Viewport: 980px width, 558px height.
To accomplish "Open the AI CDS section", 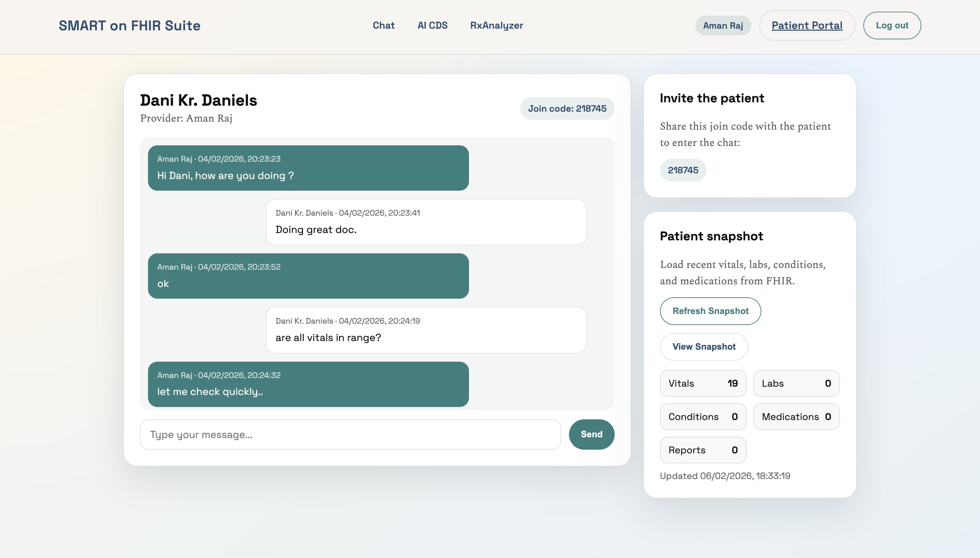I will click(433, 25).
